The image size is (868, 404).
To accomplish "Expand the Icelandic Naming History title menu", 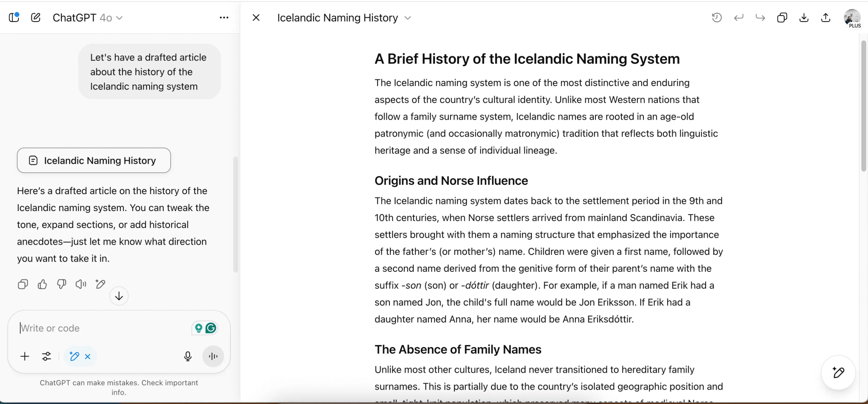I will pos(408,18).
